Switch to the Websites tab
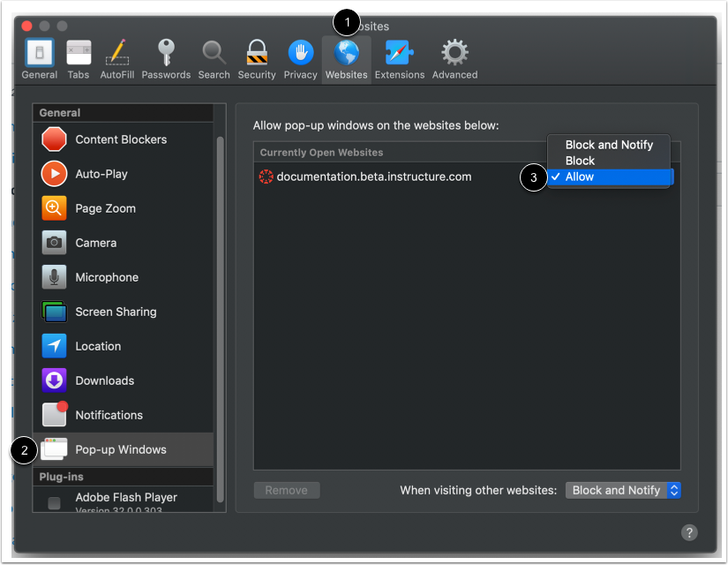 click(346, 57)
